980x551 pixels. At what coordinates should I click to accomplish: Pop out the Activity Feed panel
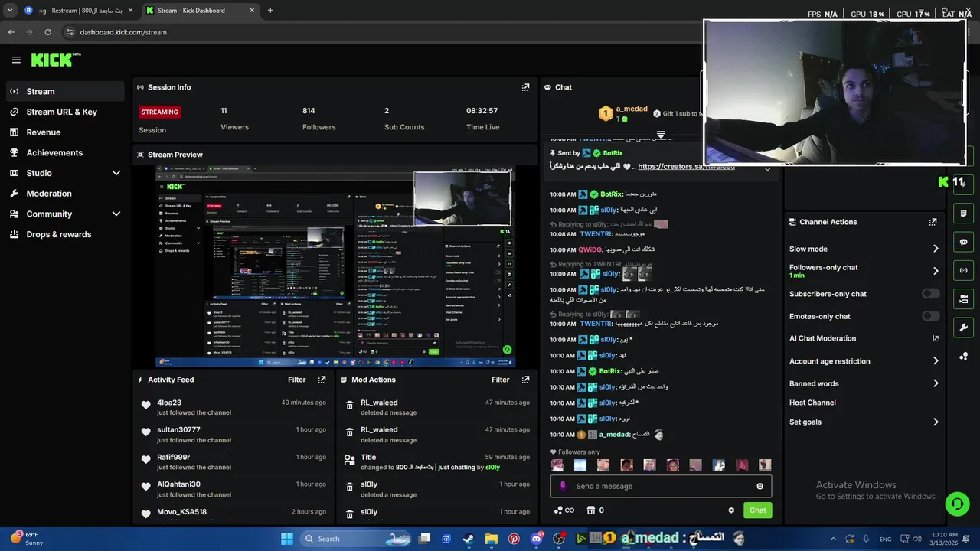pos(322,380)
